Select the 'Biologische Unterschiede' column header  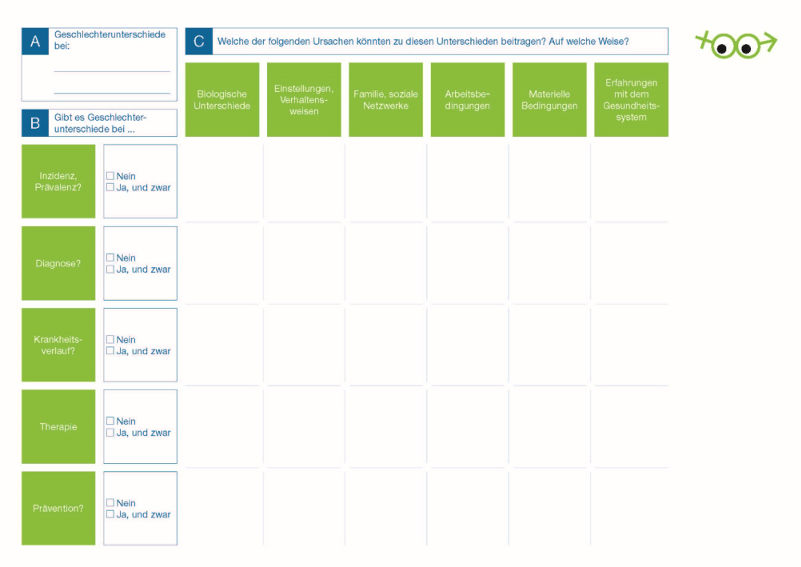tap(222, 100)
